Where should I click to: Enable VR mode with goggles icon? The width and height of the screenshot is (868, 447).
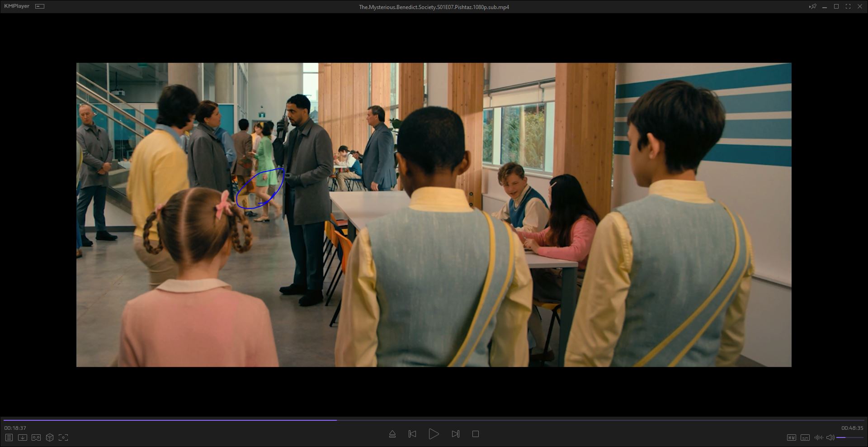pos(36,437)
